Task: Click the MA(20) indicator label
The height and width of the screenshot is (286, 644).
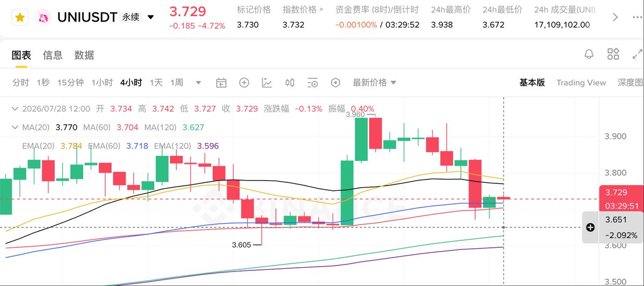Action: click(x=37, y=127)
